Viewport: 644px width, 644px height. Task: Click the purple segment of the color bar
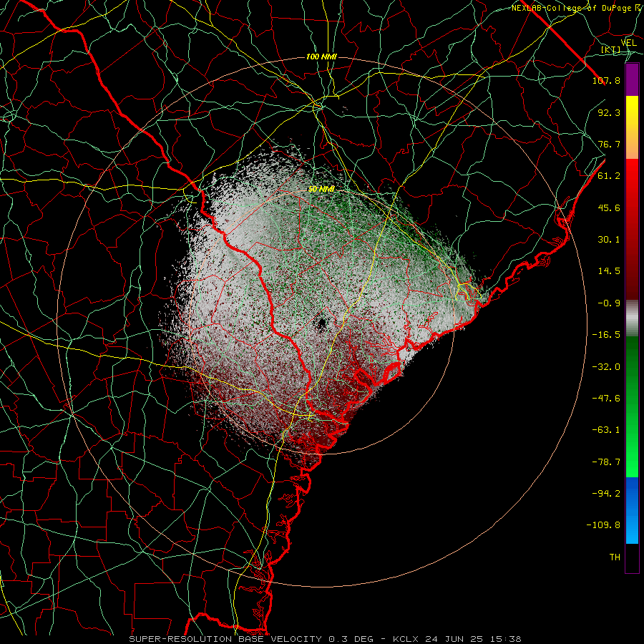point(632,79)
